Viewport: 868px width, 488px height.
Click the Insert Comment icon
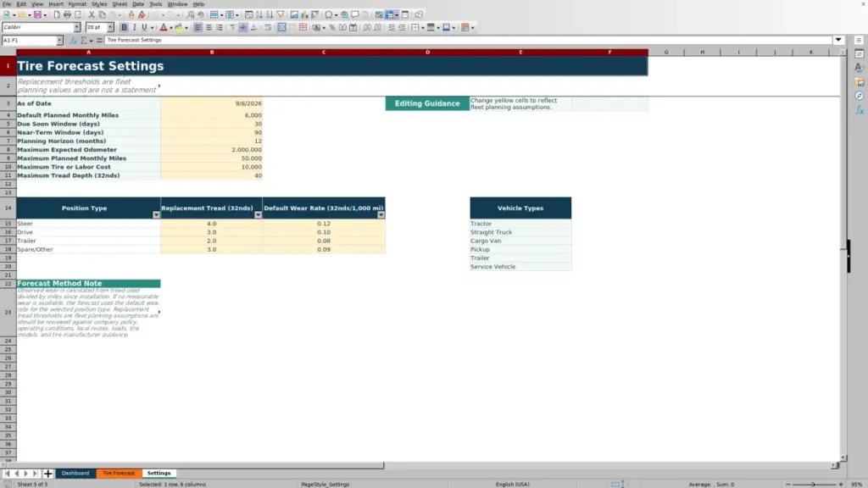355,14
